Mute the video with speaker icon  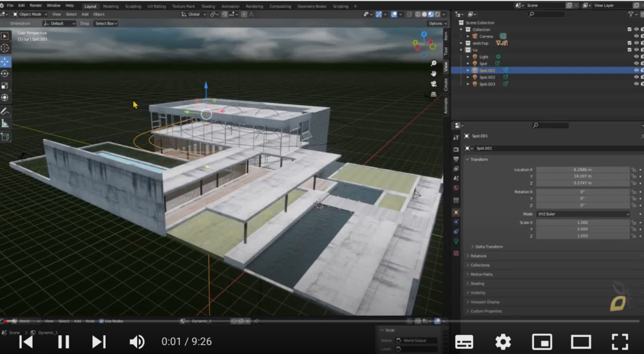pyautogui.click(x=136, y=341)
